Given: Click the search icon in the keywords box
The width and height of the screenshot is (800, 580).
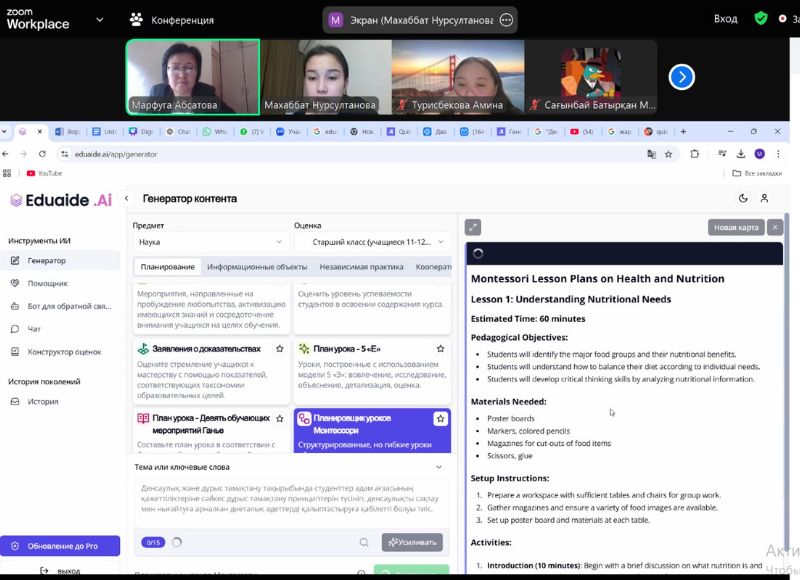Looking at the screenshot, I should pyautogui.click(x=365, y=542).
